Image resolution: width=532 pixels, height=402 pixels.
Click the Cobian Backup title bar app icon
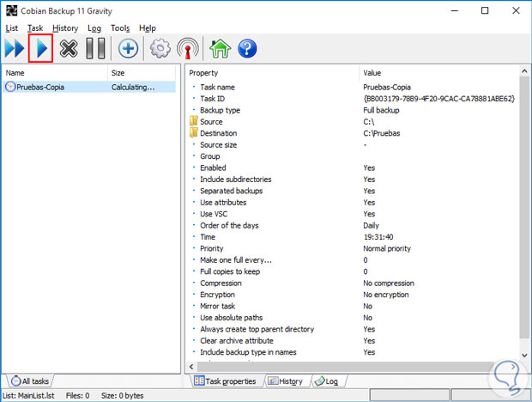(11, 11)
